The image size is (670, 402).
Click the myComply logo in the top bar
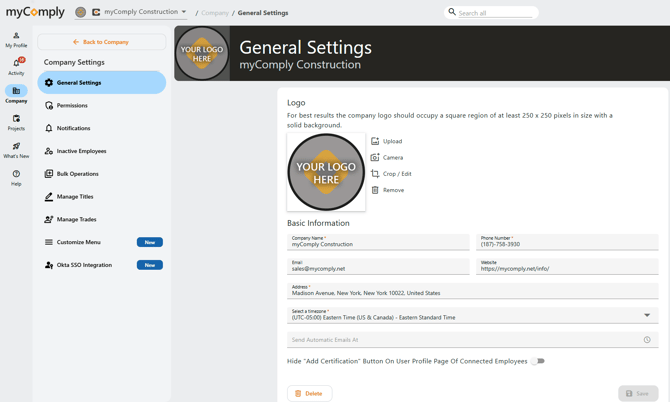click(35, 12)
